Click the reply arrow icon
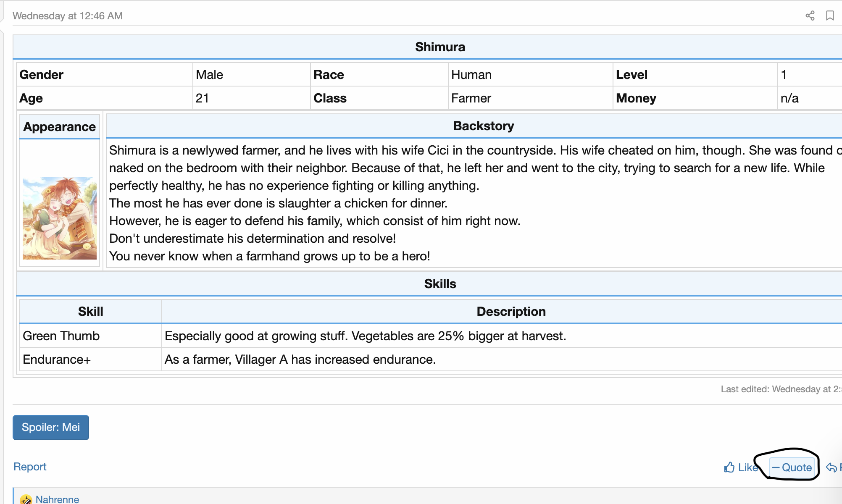Screen dimensions: 842x504 point(831,467)
